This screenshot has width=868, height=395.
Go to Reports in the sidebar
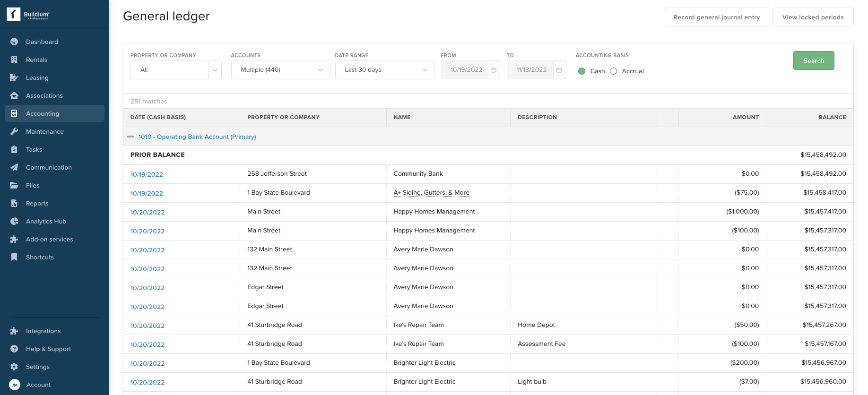37,203
